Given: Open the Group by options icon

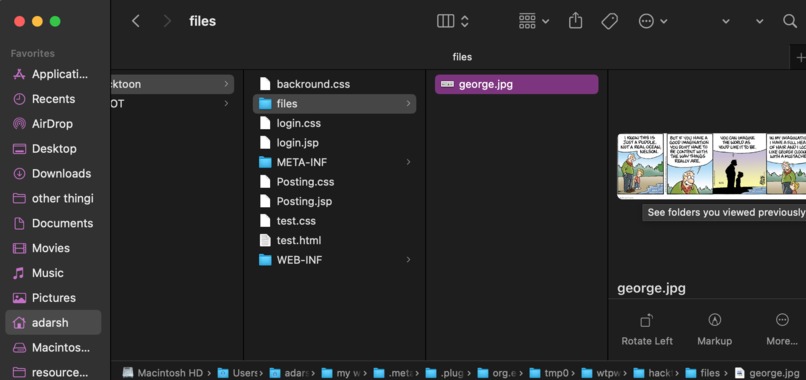Looking at the screenshot, I should 527,21.
